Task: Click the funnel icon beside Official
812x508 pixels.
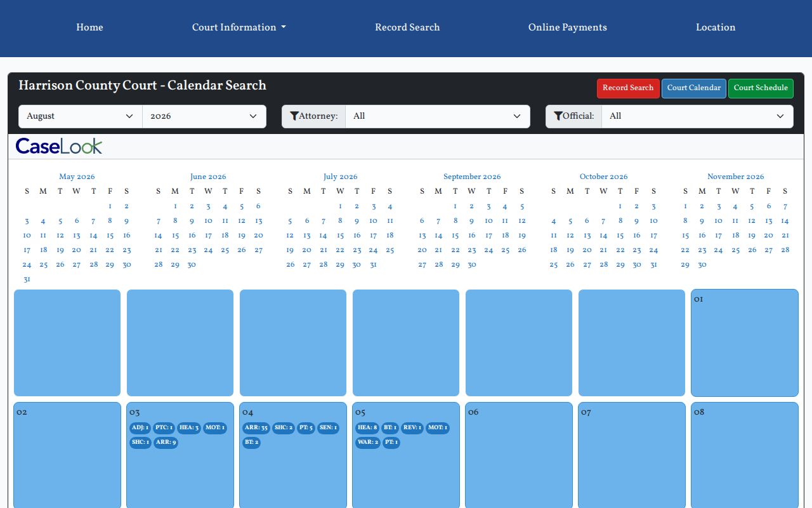Action: (x=558, y=116)
